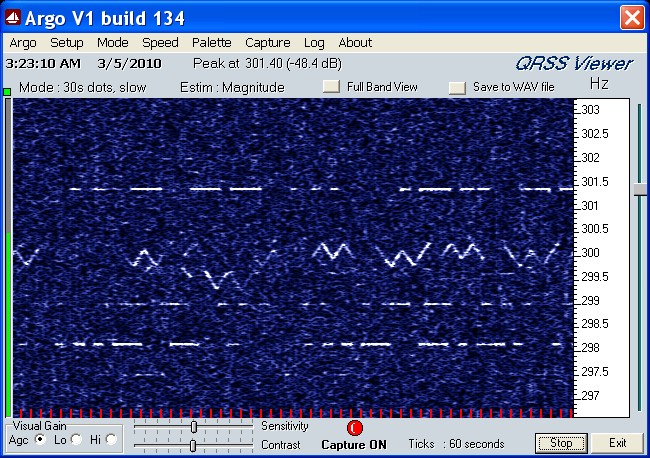
Task: Click the 299 Hz scale label
Action: tap(590, 300)
